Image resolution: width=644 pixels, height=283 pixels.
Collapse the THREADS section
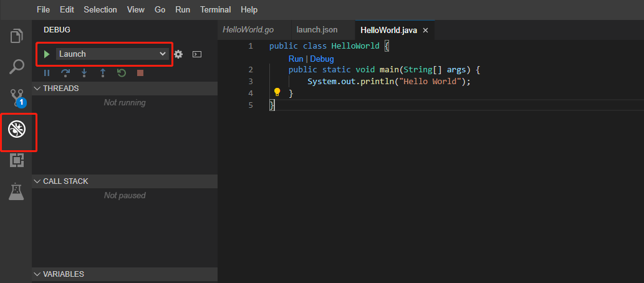(x=125, y=89)
